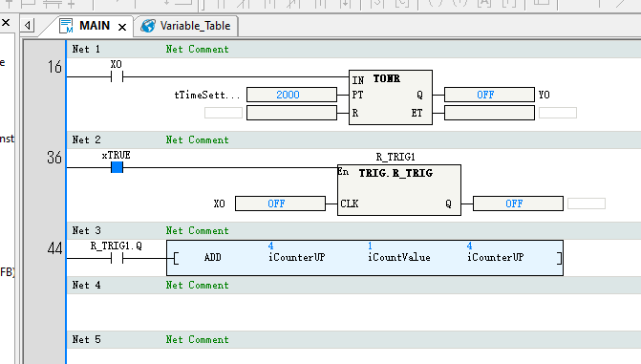Switch to the MAIN program tab
This screenshot has width=641, height=364.
(x=95, y=26)
